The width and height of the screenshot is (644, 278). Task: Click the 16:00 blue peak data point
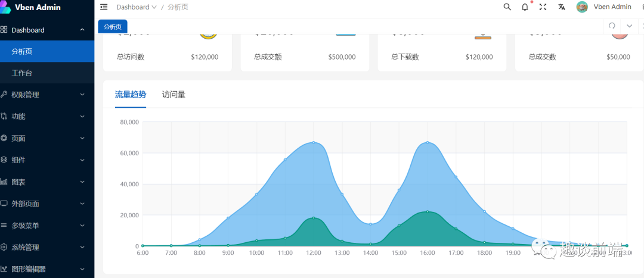point(428,142)
